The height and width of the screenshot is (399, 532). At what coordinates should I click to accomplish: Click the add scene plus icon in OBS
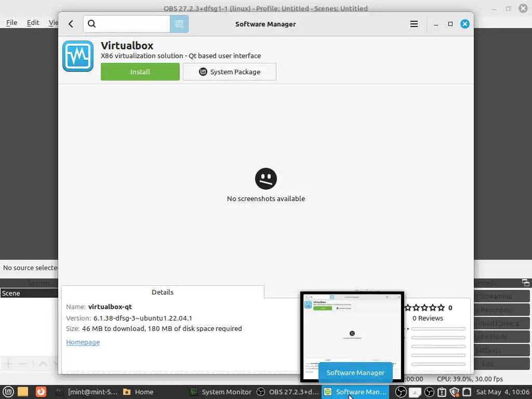tap(8, 364)
